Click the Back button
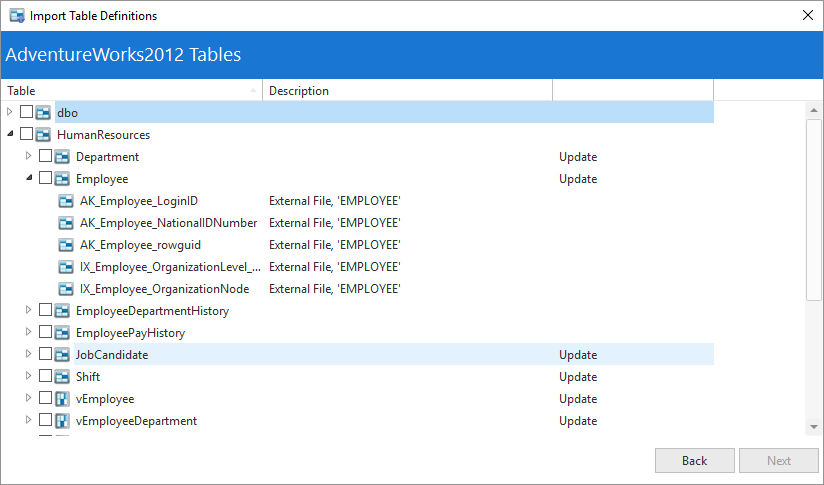 click(x=694, y=461)
